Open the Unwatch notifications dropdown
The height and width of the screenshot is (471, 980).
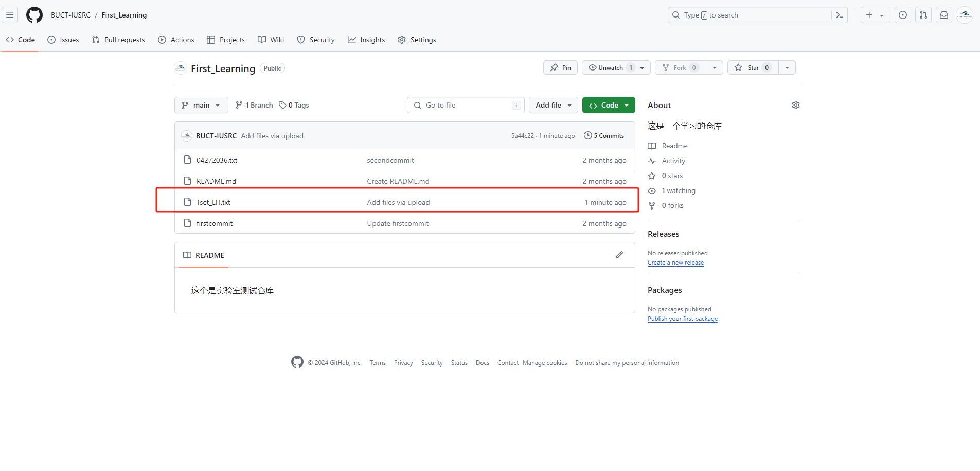click(x=616, y=67)
